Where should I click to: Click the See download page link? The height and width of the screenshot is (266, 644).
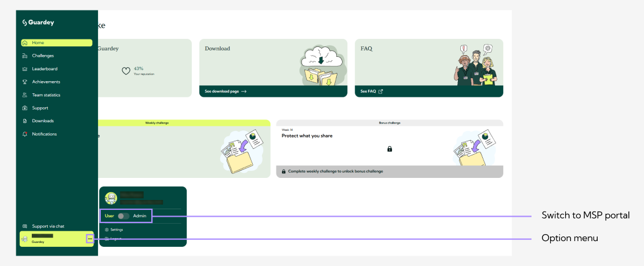225,92
